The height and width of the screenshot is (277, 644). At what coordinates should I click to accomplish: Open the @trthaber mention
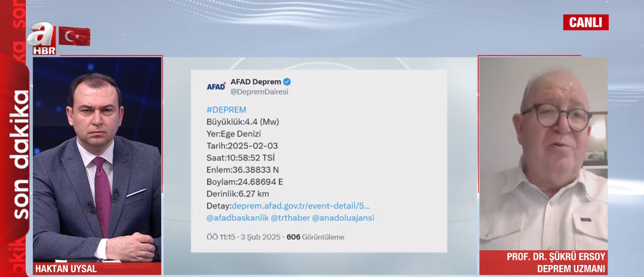click(x=290, y=218)
